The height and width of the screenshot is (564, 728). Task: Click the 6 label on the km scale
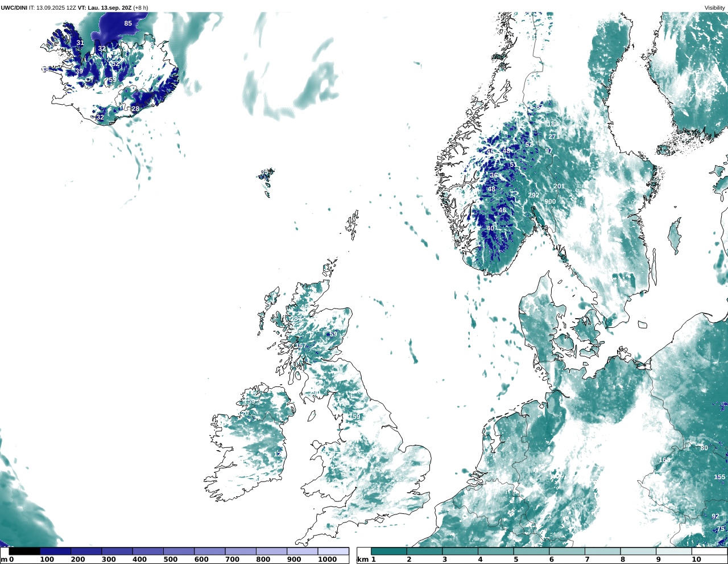[551, 559]
